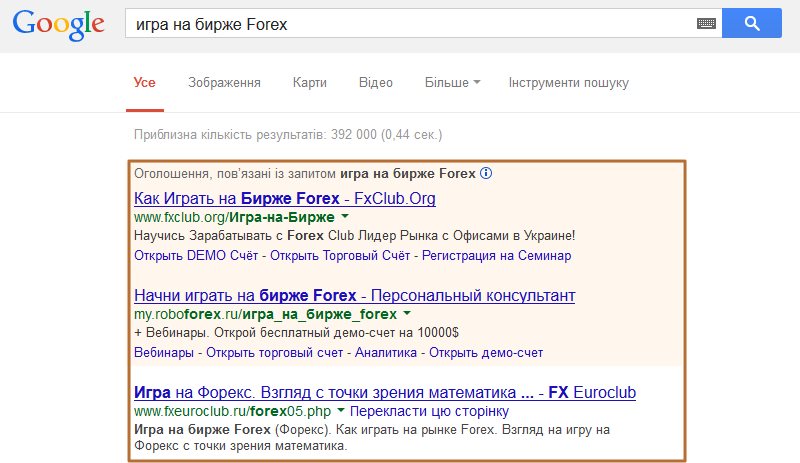Screen dimensions: 800x463
Task: Click the Вебинары sitelink
Action: click(164, 353)
